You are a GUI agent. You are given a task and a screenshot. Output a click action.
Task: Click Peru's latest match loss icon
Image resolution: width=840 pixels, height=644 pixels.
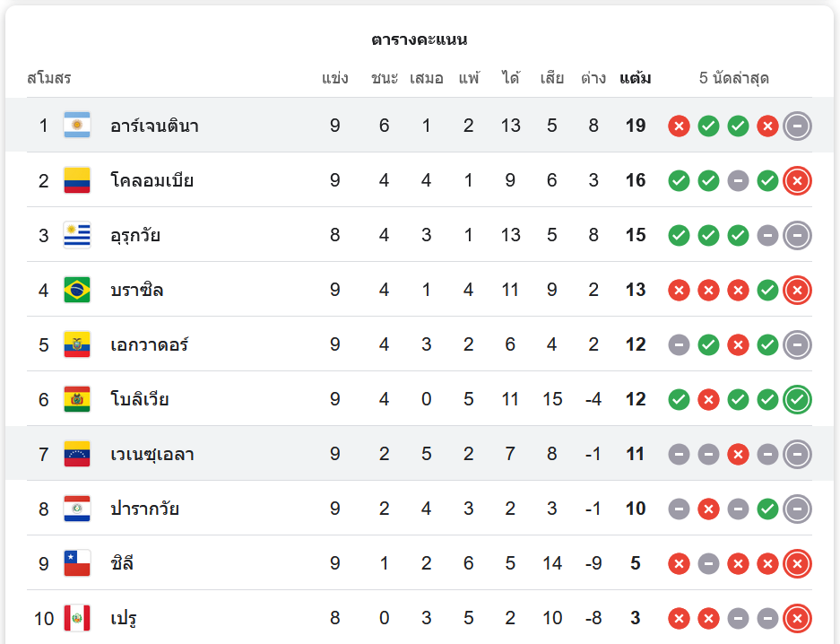[x=797, y=618]
